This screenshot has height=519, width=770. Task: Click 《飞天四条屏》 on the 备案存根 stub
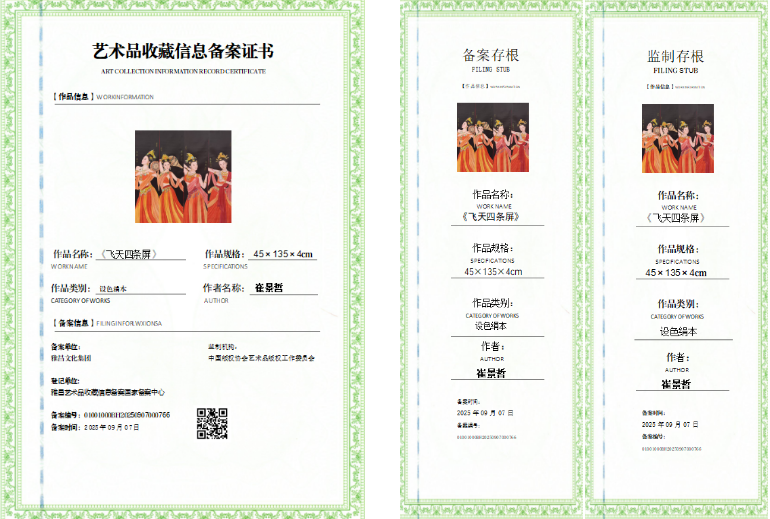click(491, 217)
